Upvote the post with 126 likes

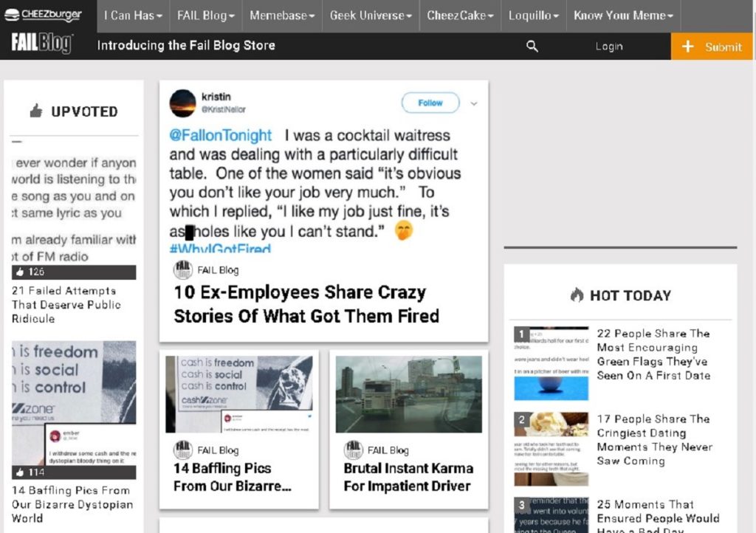(20, 272)
